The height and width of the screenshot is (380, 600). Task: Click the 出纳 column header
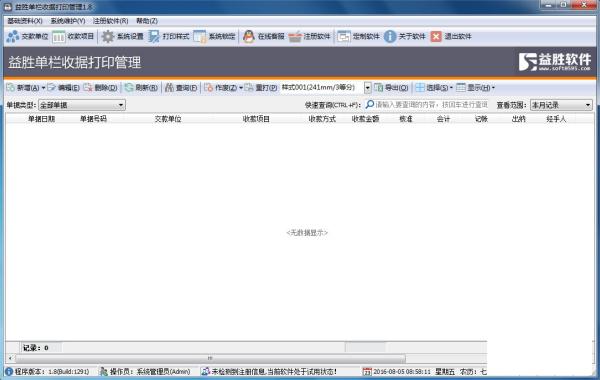518,119
